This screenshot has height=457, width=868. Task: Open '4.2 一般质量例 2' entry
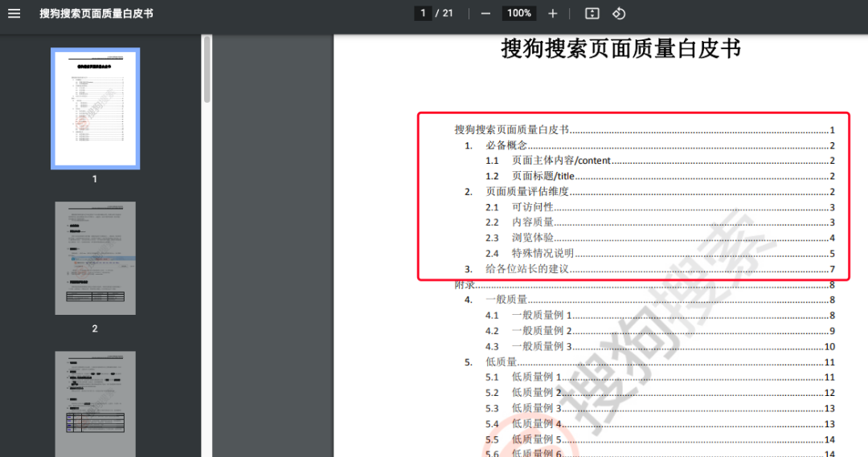(660, 331)
